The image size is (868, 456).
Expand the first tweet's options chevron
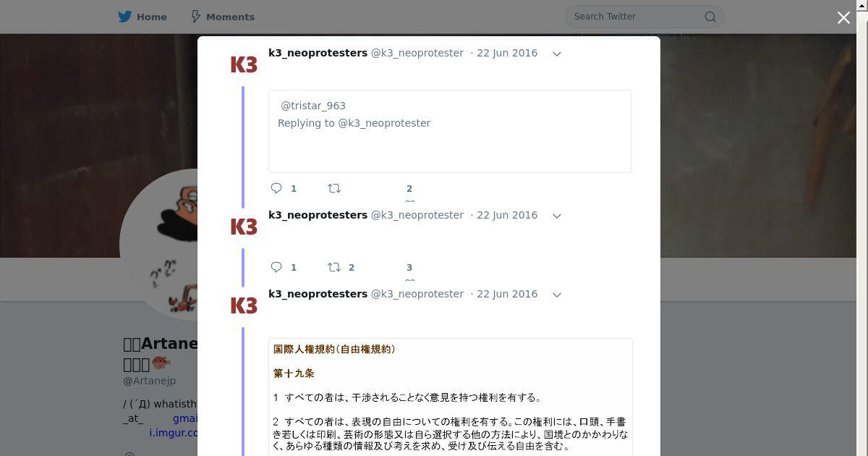(557, 54)
